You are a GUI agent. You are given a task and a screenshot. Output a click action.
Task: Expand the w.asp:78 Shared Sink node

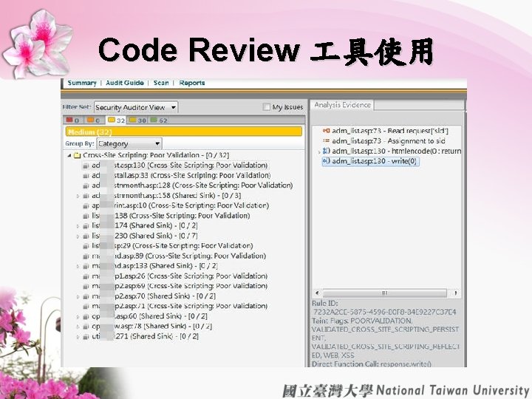(x=78, y=327)
